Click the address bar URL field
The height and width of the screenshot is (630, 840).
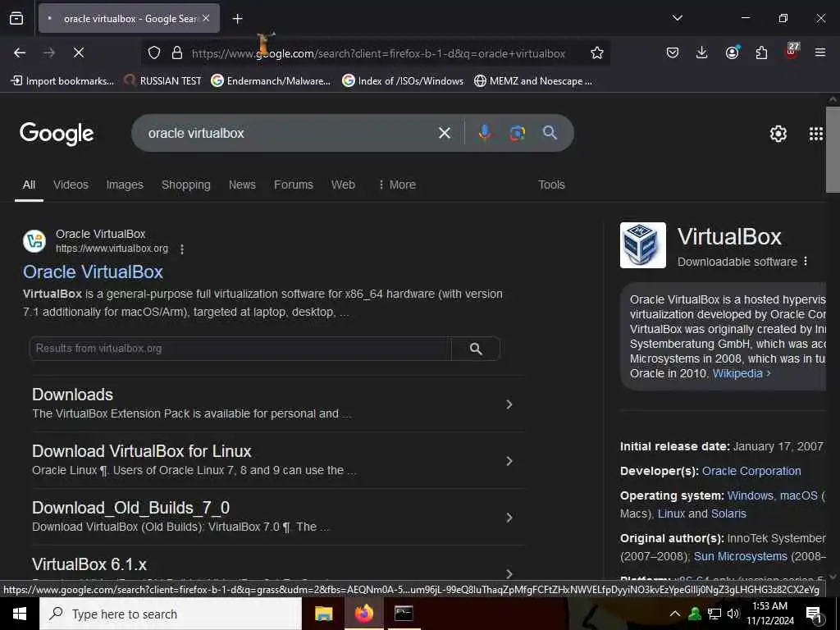(378, 53)
